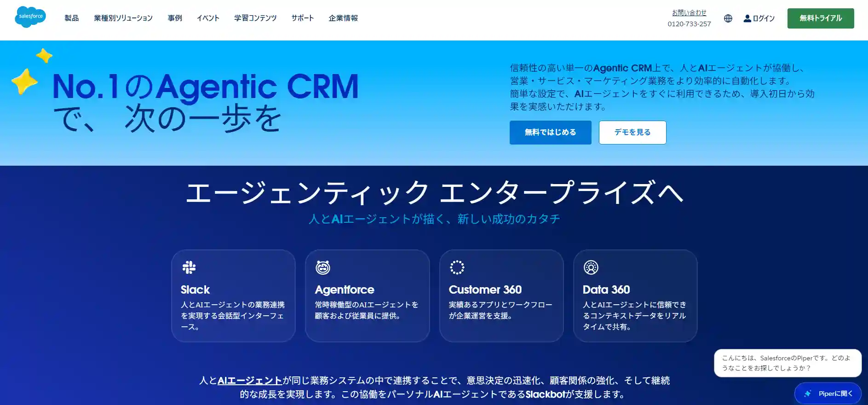Image resolution: width=868 pixels, height=405 pixels.
Task: Open the globe language selector
Action: [x=728, y=18]
